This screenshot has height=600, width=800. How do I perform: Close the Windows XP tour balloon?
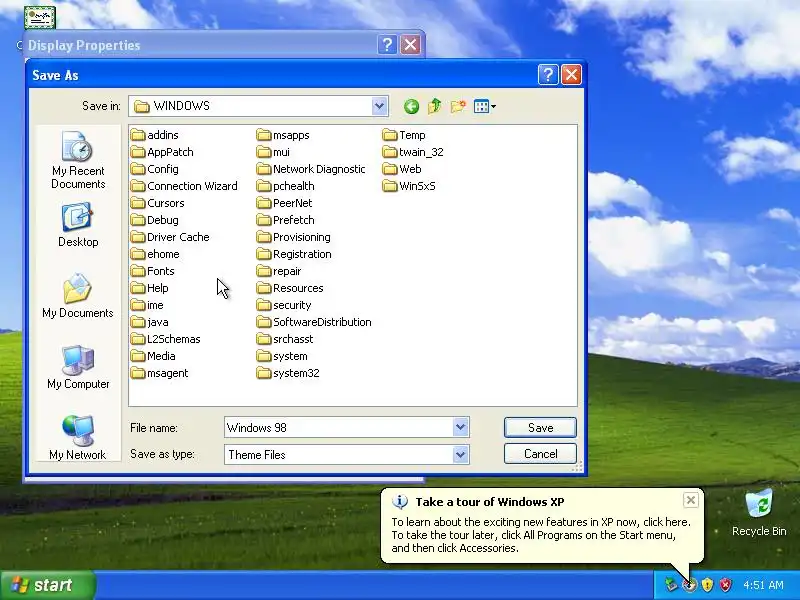click(x=690, y=501)
